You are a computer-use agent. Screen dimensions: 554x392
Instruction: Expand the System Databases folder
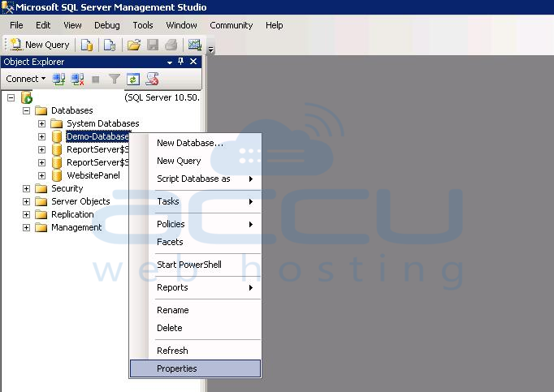41,123
